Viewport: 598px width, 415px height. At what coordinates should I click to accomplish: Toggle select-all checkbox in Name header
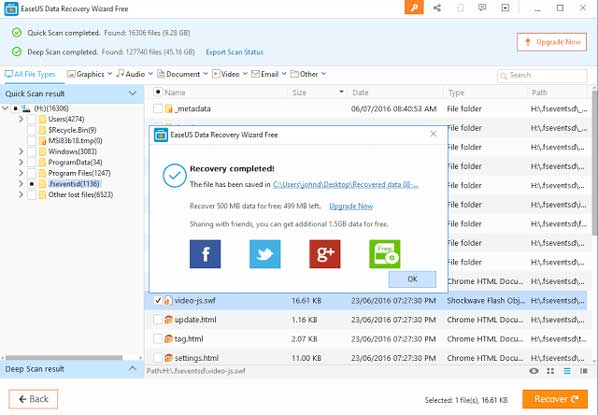[x=158, y=92]
